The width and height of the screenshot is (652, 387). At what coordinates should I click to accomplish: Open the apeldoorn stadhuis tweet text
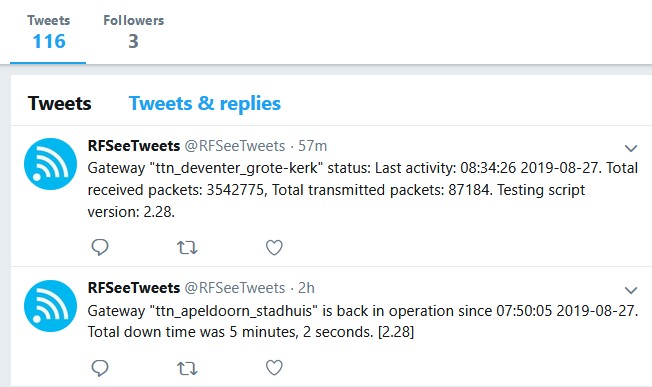click(363, 321)
